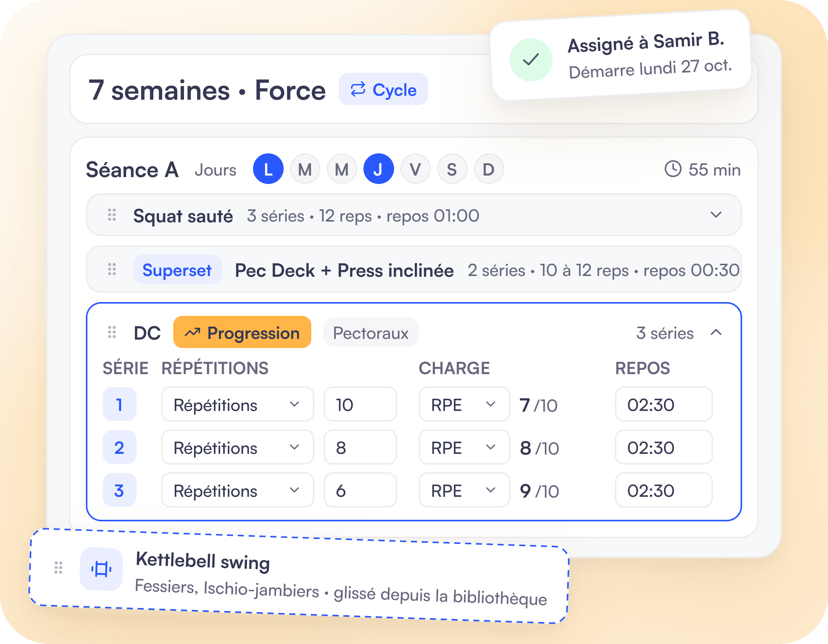Screen dimensions: 828x644
Task: Select série number 3 badge
Action: pos(120,490)
